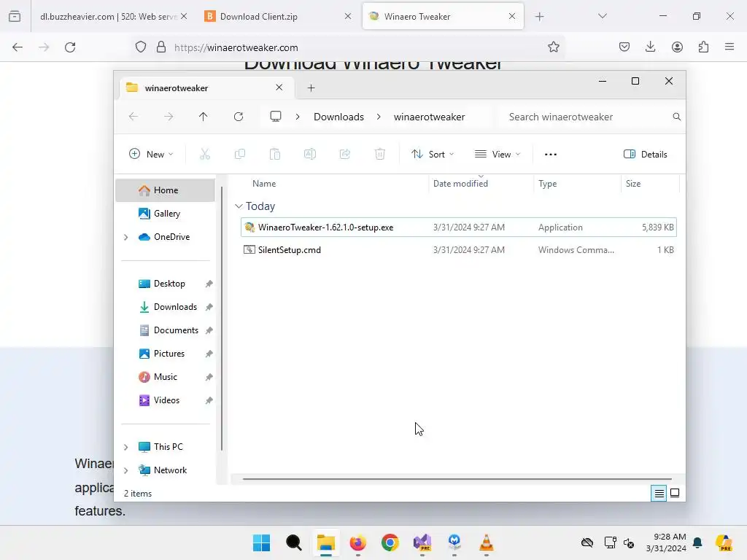Screen dimensions: 747x560
Task: Expand Network tree node
Action: [125, 470]
